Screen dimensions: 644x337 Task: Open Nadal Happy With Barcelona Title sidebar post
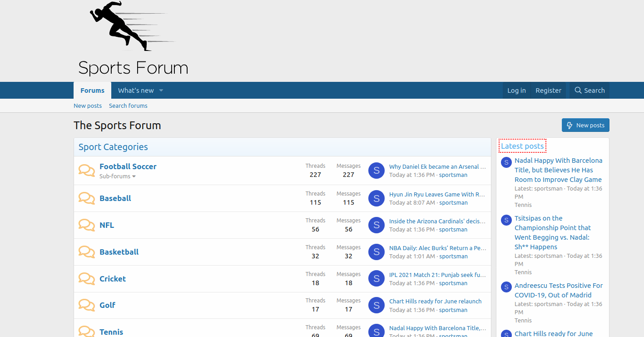coord(559,170)
